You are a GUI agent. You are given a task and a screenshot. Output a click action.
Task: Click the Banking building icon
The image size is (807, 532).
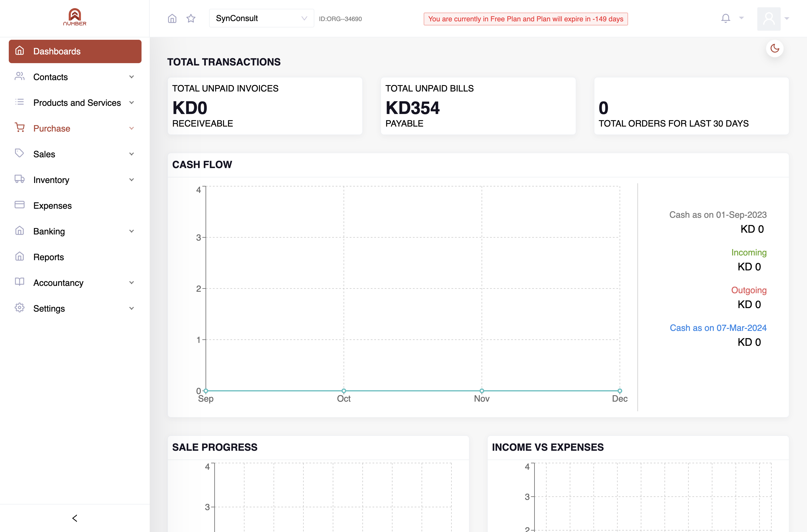(x=20, y=231)
